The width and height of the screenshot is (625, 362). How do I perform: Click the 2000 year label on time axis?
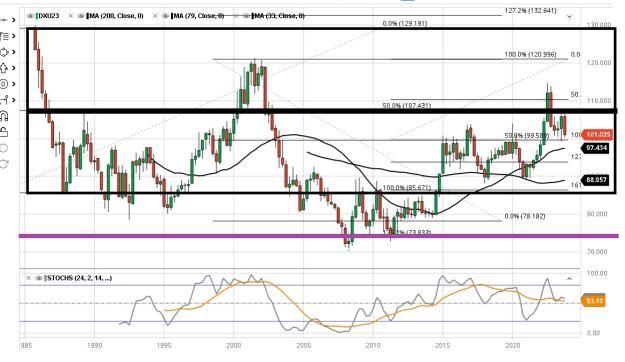(x=234, y=345)
